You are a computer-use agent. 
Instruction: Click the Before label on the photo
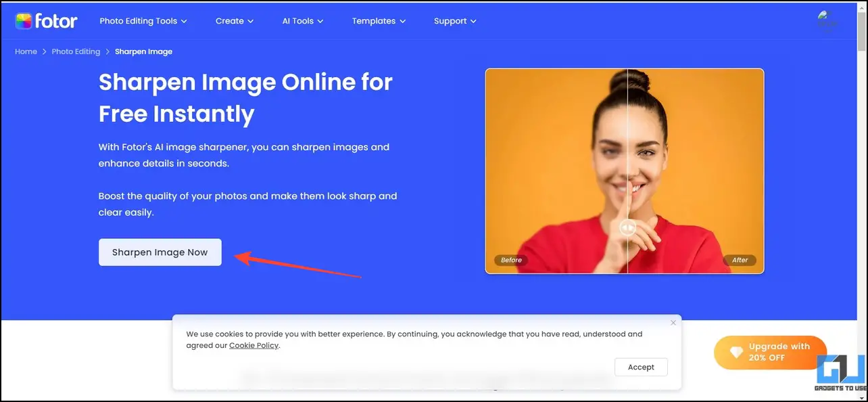(x=512, y=260)
